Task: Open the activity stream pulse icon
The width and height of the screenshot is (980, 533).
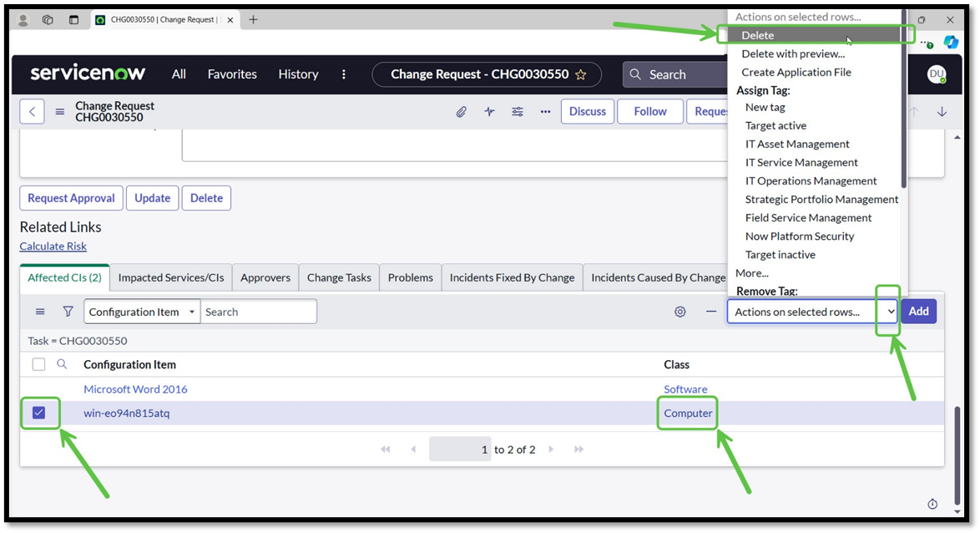Action: click(489, 111)
